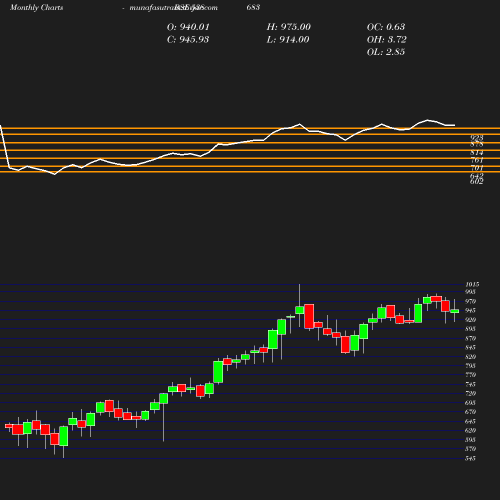500x500 pixels.
Task: Click the "OH: 3.72" reading
Action: [x=387, y=40]
